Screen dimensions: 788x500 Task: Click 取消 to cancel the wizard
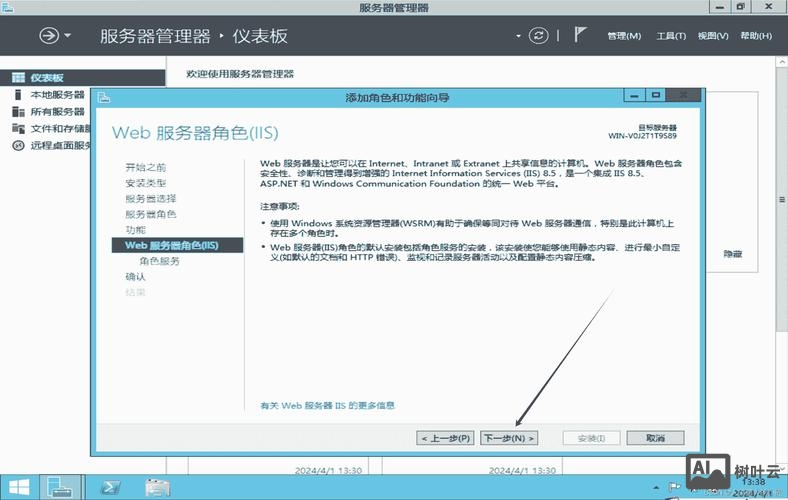click(x=655, y=438)
